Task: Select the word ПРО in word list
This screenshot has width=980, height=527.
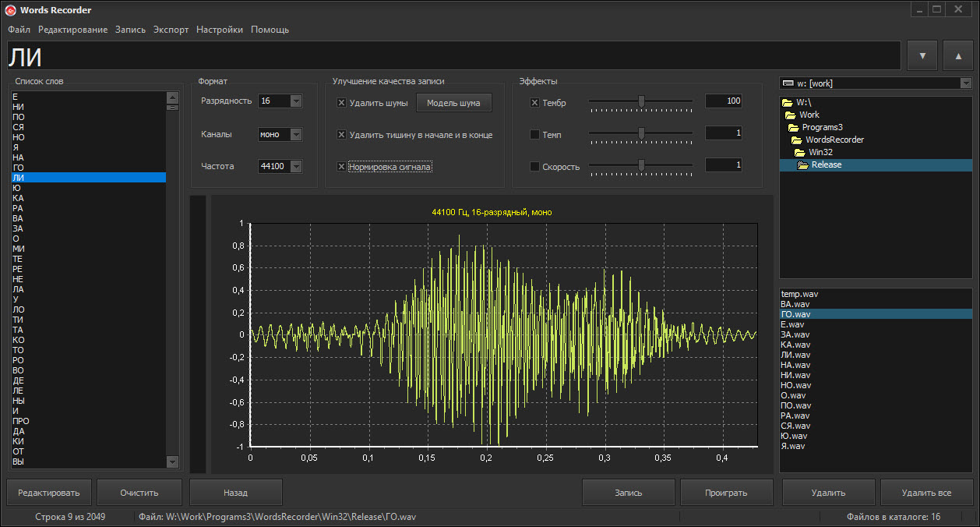Action: pos(88,421)
